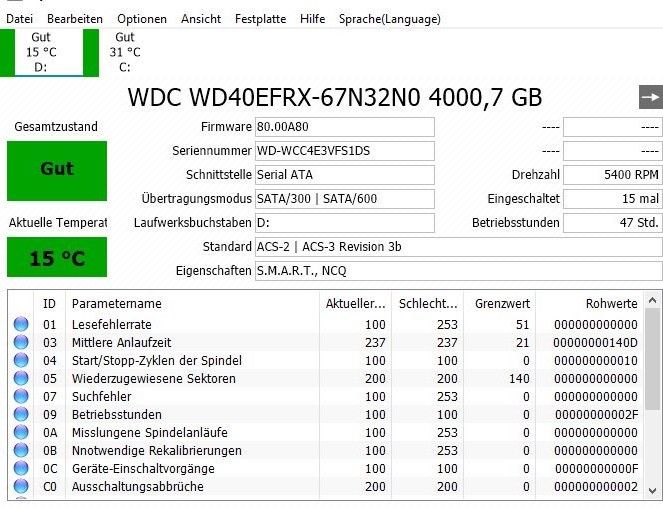Click the scroll down arrow of the attribute list

(x=652, y=491)
